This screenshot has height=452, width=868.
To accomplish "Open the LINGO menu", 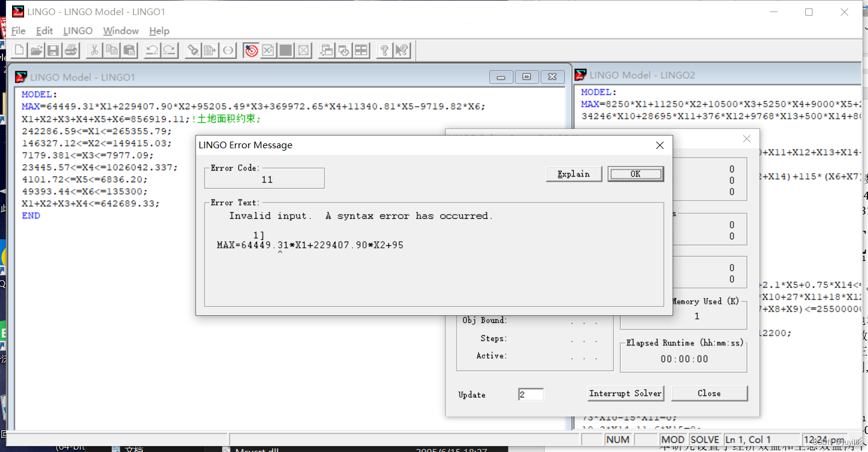I will point(78,31).
